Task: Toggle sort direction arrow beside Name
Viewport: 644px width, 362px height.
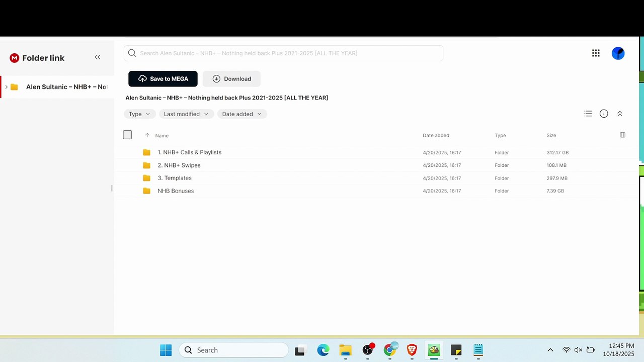Action: [147, 135]
